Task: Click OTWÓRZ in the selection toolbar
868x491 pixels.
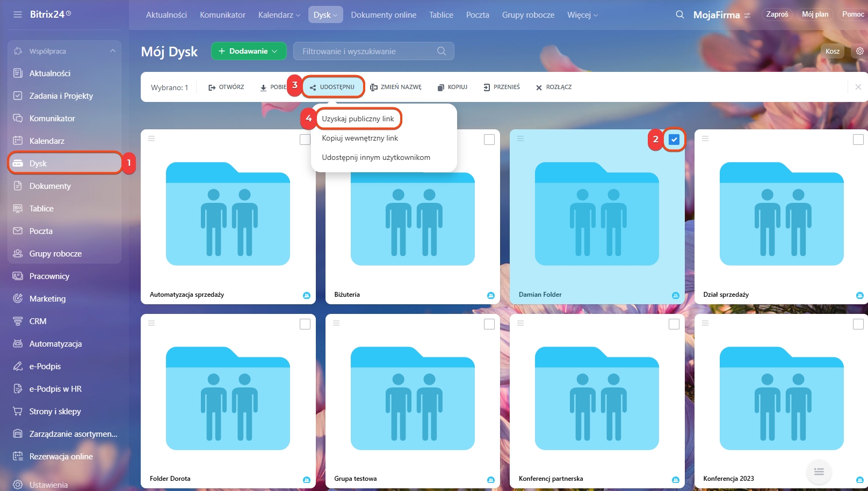Action: [x=226, y=87]
